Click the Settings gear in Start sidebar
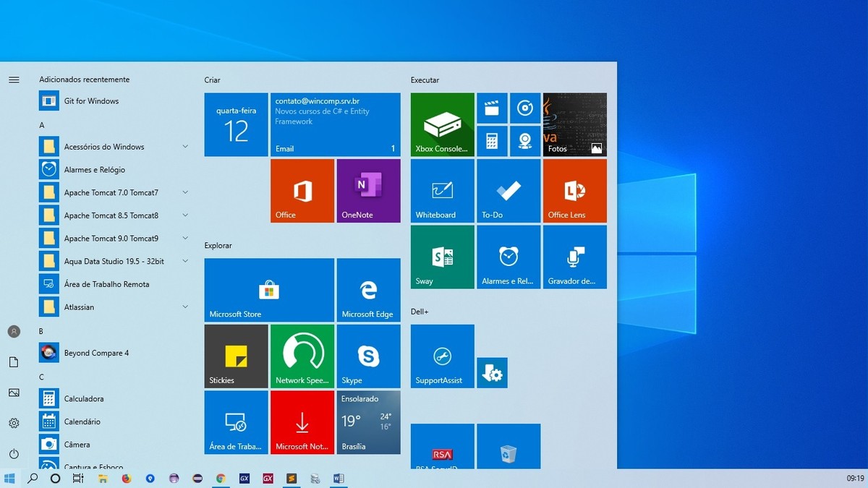The image size is (868, 488). pos(13,422)
